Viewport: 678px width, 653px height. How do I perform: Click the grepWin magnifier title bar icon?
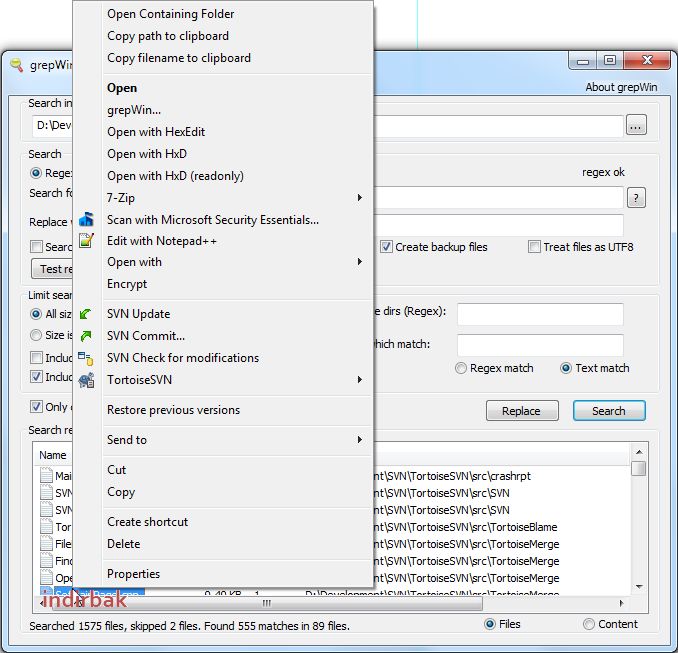point(16,65)
